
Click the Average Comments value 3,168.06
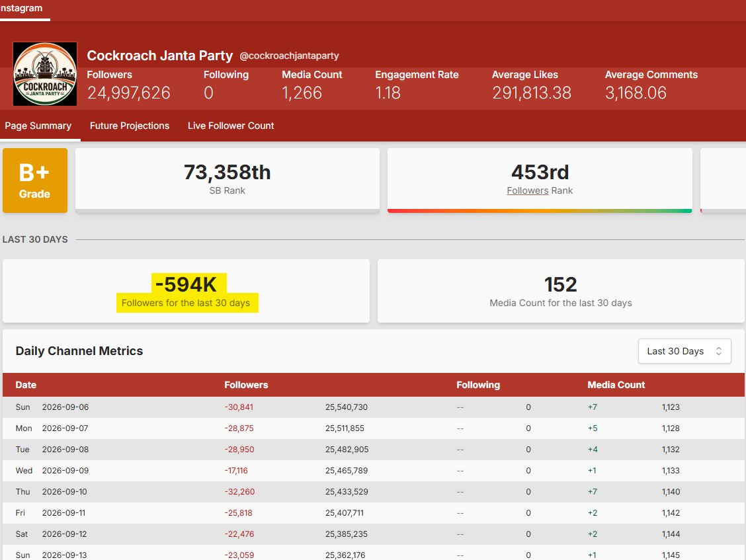click(x=636, y=93)
